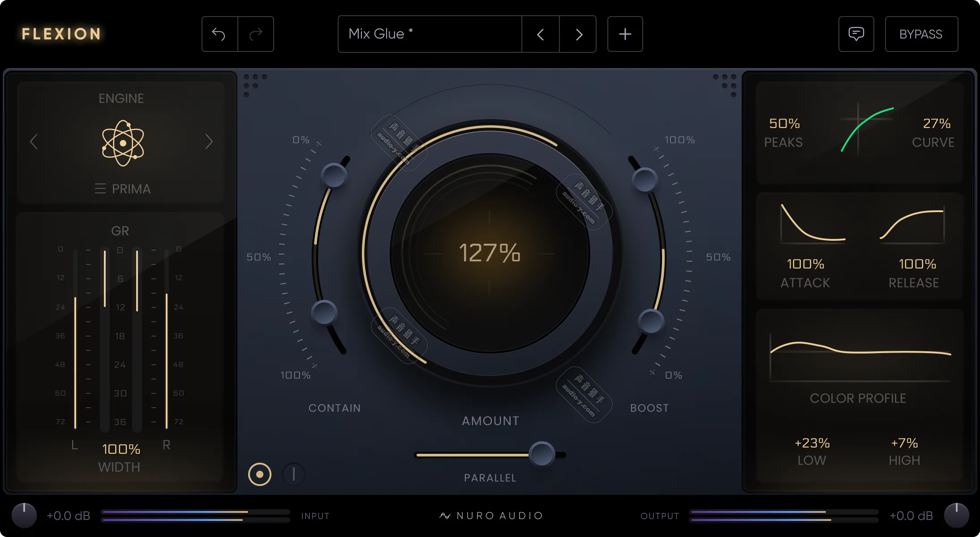
Task: Click the upper CONTAIN arc handle
Action: [x=334, y=175]
